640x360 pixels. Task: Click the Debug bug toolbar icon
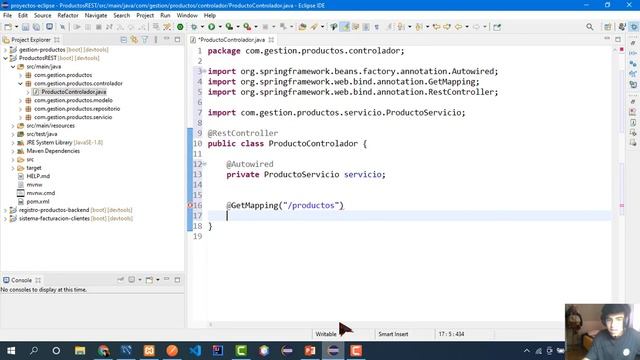point(194,27)
